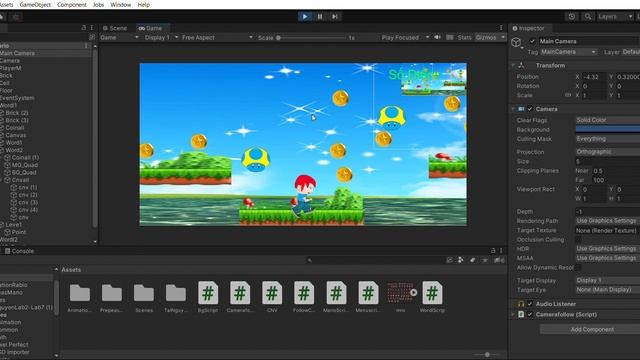Toggle the Stats button

[x=464, y=38]
